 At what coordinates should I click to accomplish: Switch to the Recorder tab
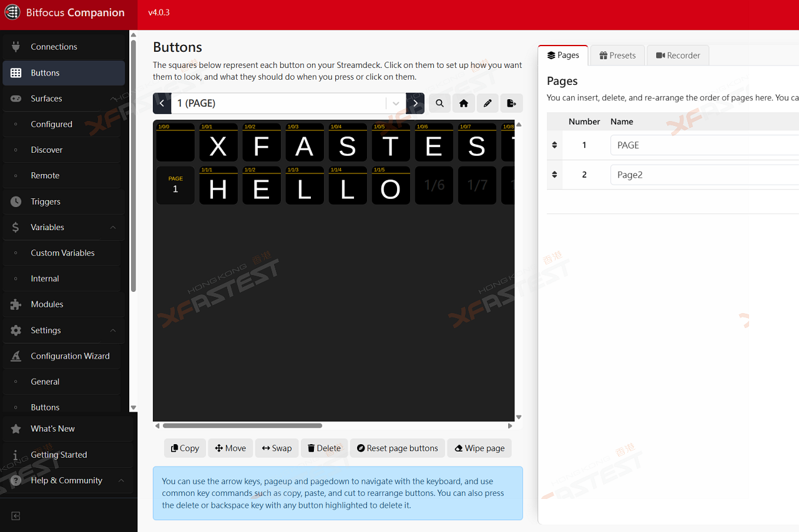(677, 56)
